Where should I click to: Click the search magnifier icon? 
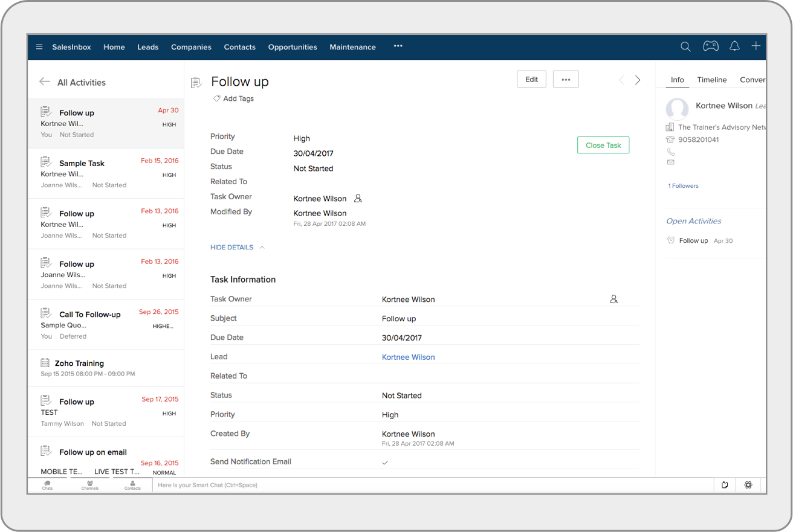point(685,46)
